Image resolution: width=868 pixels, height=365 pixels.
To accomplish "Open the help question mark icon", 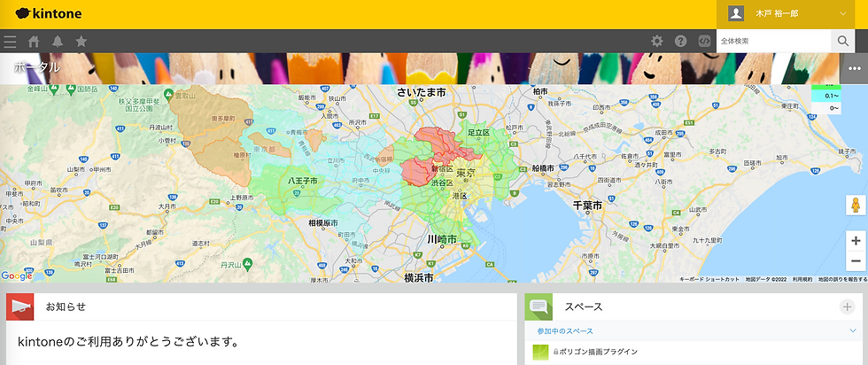I will (680, 41).
